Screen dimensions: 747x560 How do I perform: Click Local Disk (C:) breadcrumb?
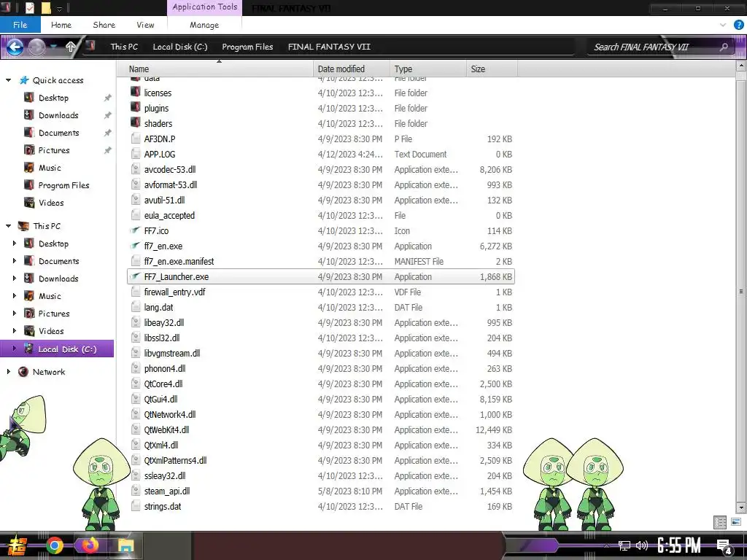coord(180,47)
